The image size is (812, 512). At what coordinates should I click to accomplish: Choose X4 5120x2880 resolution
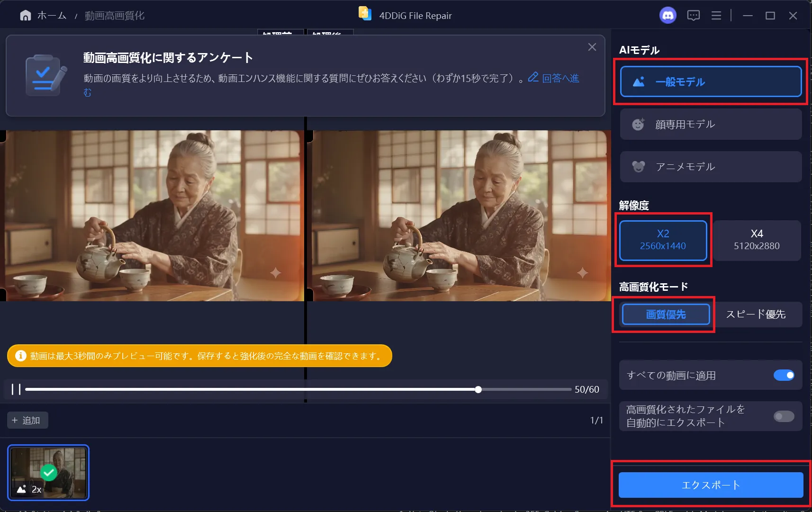pyautogui.click(x=757, y=240)
